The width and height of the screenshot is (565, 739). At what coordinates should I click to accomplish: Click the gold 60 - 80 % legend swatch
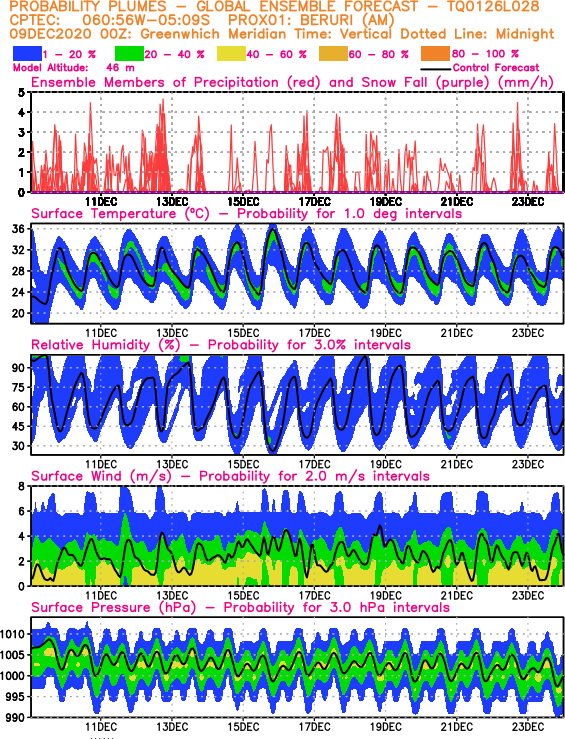click(x=334, y=54)
